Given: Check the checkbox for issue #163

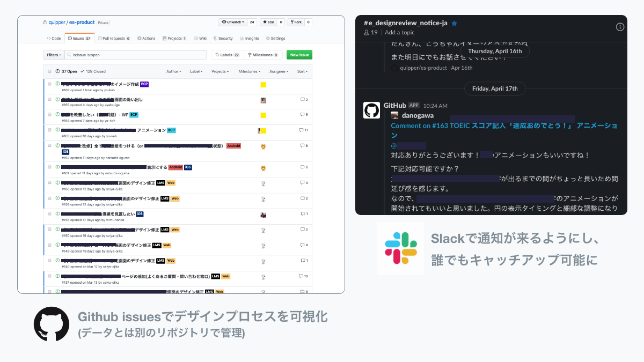Looking at the screenshot, I should 50,130.
